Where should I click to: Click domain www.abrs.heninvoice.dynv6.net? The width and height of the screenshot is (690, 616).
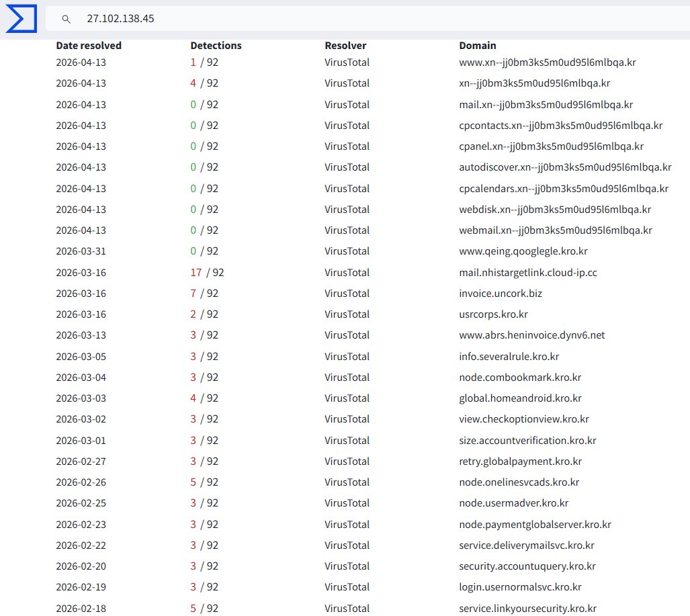[531, 335]
